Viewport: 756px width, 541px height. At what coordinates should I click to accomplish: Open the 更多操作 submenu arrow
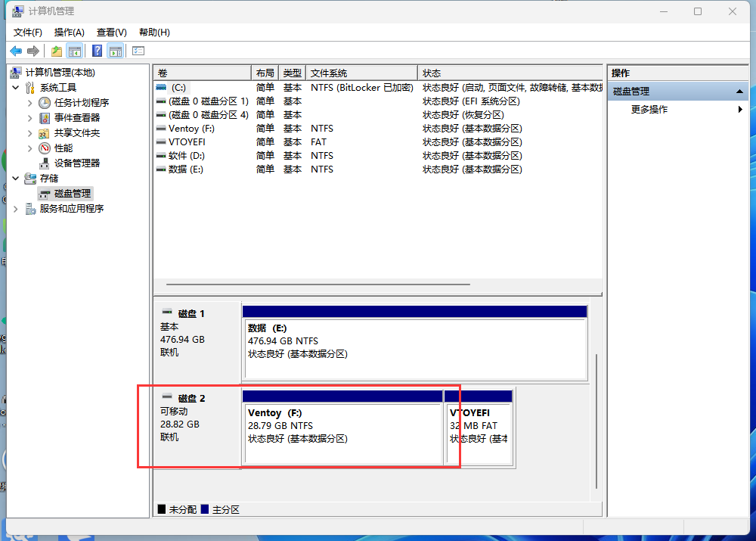point(740,109)
